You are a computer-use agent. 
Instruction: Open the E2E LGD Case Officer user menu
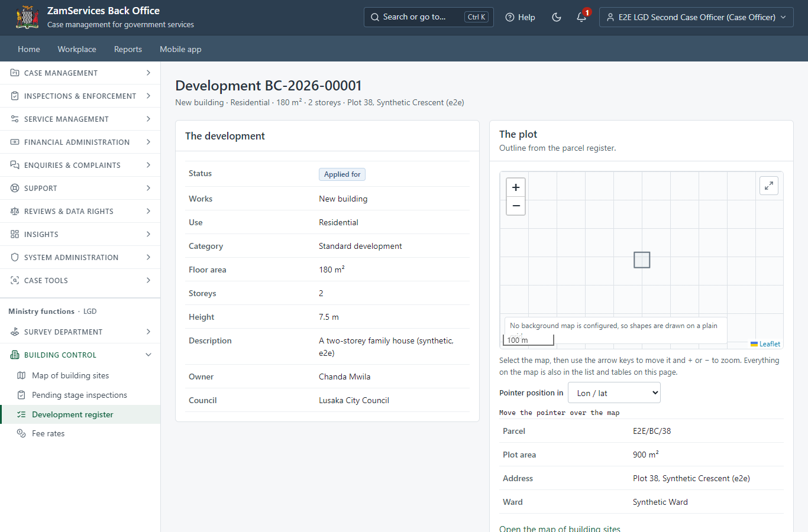696,17
